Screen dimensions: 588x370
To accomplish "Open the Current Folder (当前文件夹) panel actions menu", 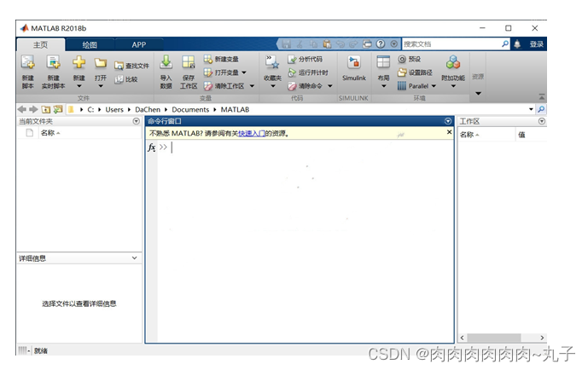I will tap(137, 121).
